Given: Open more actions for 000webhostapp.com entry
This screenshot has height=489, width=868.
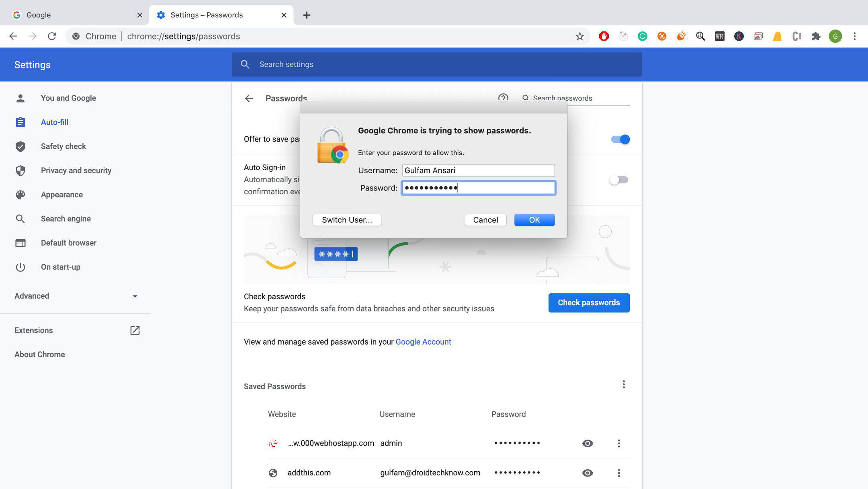Looking at the screenshot, I should click(x=618, y=443).
